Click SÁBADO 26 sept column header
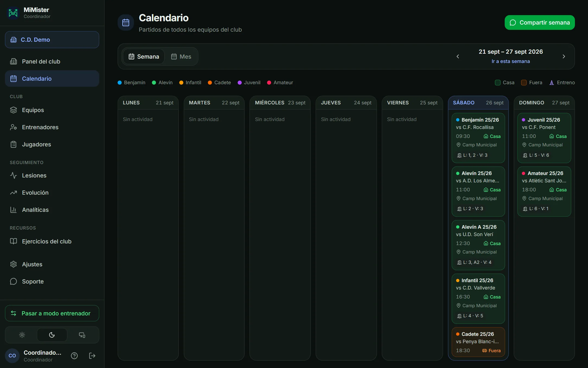The height and width of the screenshot is (368, 588). click(x=478, y=103)
